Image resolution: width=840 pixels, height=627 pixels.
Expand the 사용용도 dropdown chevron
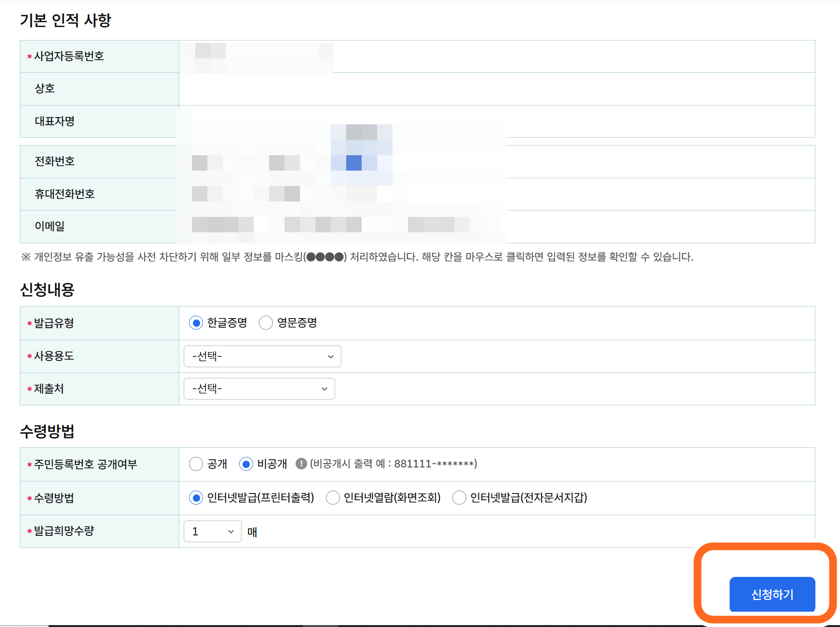[330, 356]
